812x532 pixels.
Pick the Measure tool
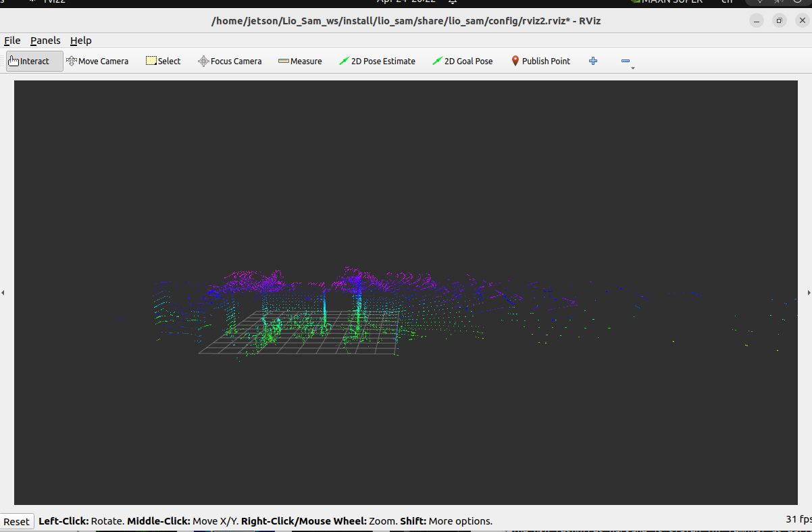[300, 61]
